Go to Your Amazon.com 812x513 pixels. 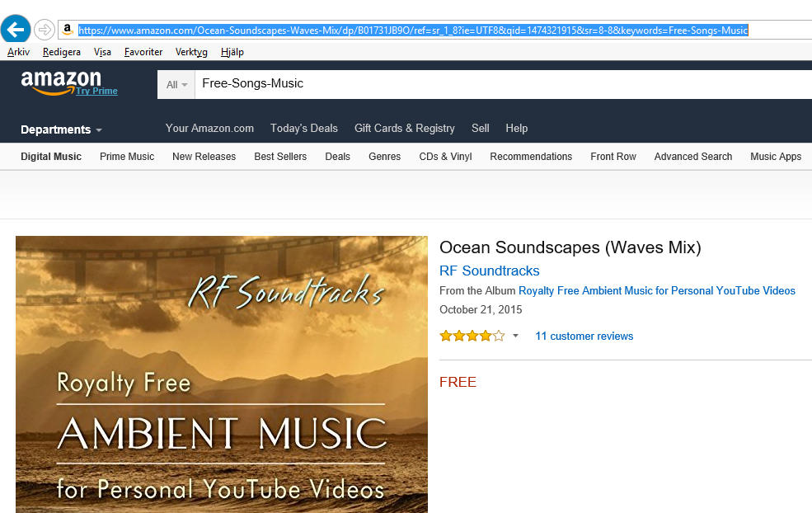point(209,128)
